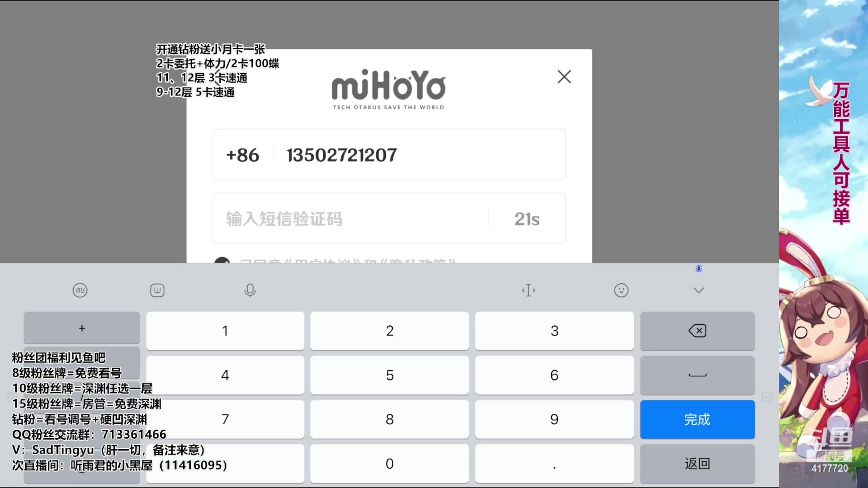
Task: Tap the 返回 return key
Action: pyautogui.click(x=698, y=464)
